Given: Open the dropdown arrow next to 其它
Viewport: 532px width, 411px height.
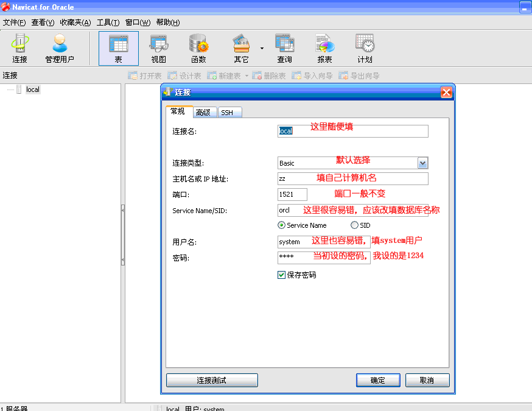Looking at the screenshot, I should point(262,48).
